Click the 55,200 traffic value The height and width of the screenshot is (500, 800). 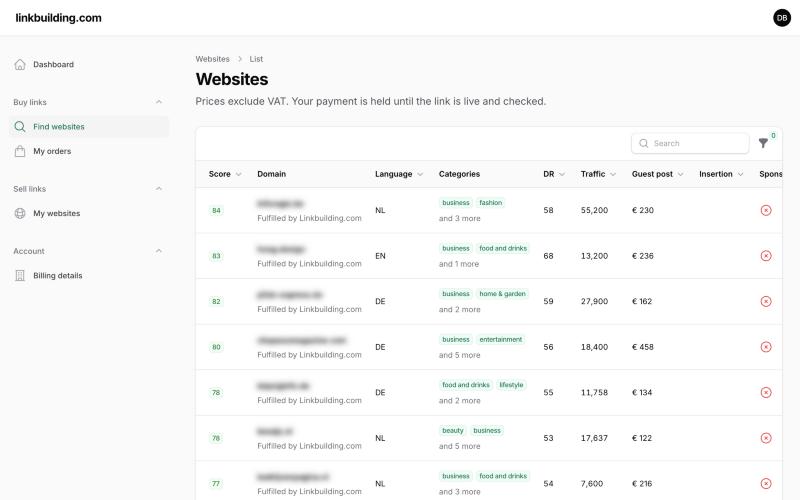(594, 210)
